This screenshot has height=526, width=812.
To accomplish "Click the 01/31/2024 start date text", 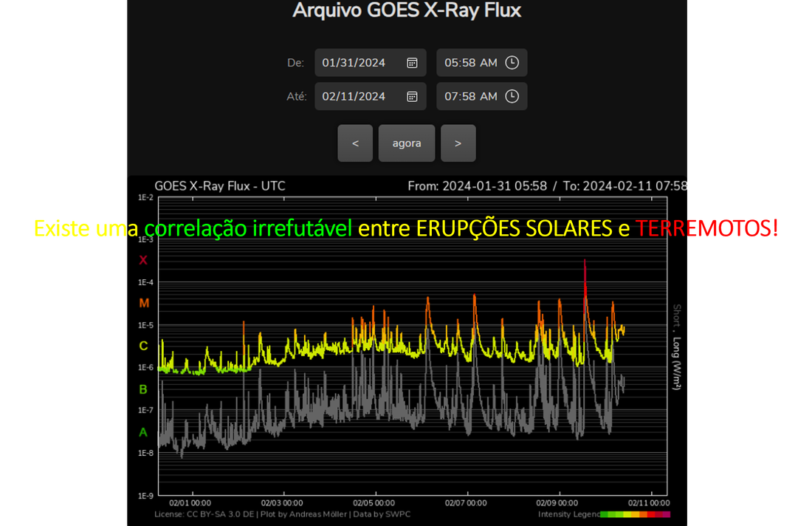I will pyautogui.click(x=354, y=63).
